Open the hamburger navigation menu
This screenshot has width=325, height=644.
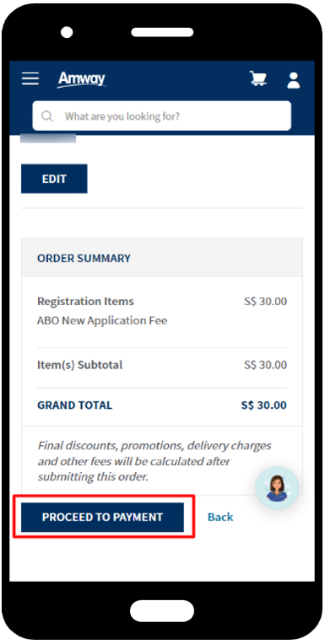pos(30,78)
